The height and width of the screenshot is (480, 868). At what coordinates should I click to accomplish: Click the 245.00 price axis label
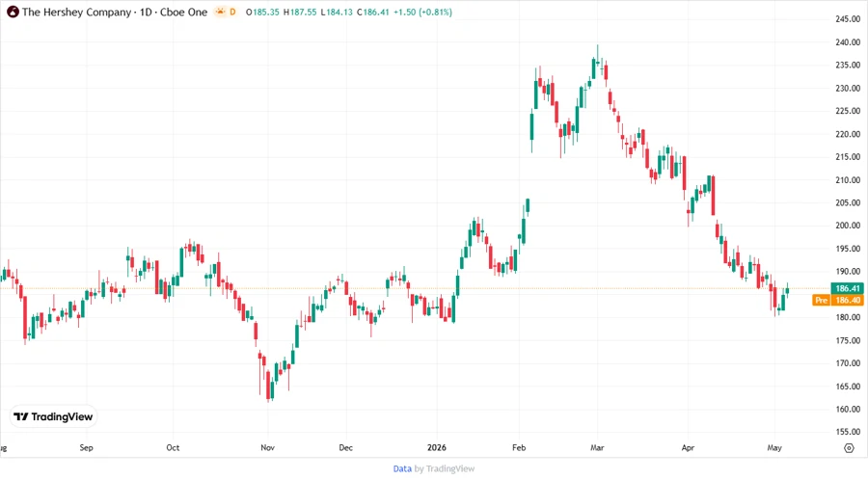point(848,19)
